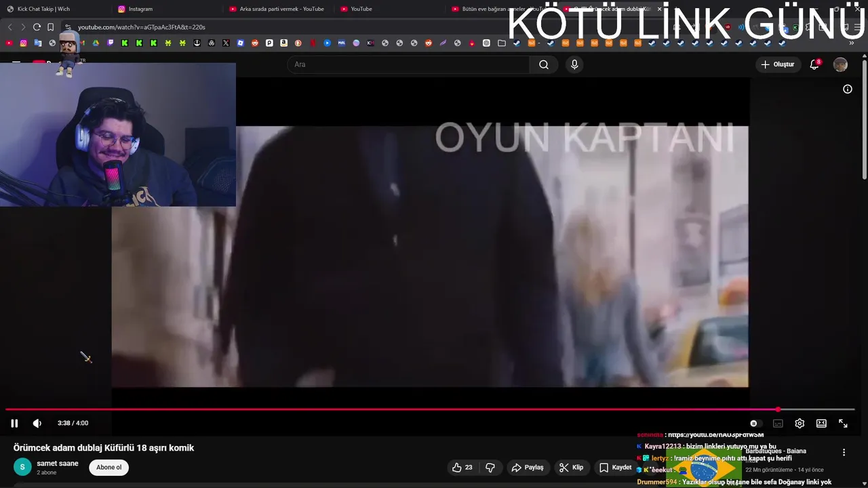Screen dimensions: 868x488
Task: Seek using the red progress bar
Action: 430,409
